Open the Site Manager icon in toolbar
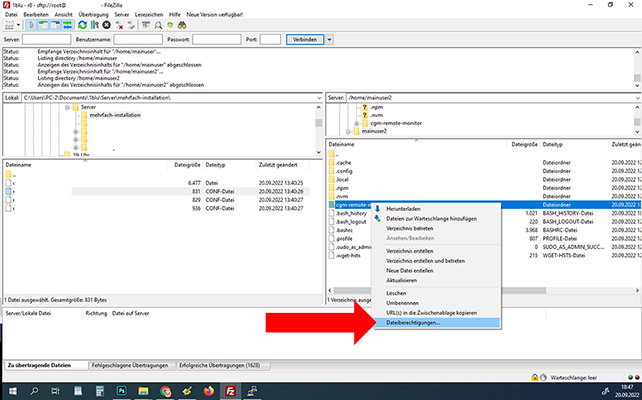This screenshot has height=400, width=642. [9, 25]
